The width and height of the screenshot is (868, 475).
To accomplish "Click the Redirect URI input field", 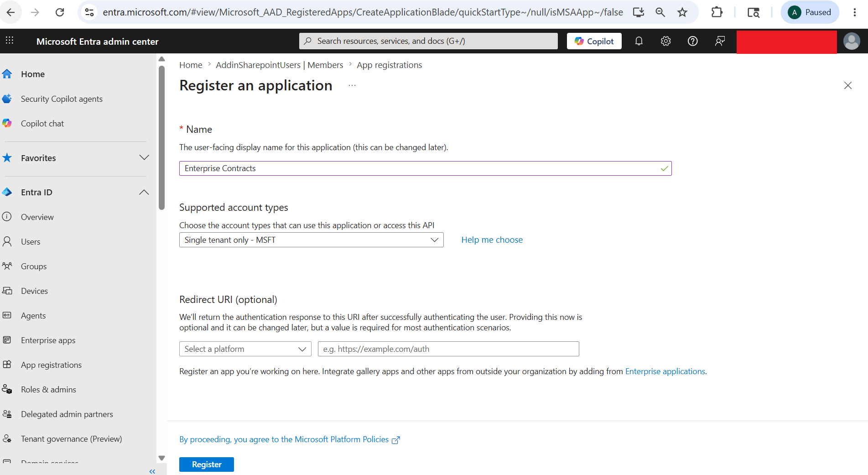I will [448, 349].
